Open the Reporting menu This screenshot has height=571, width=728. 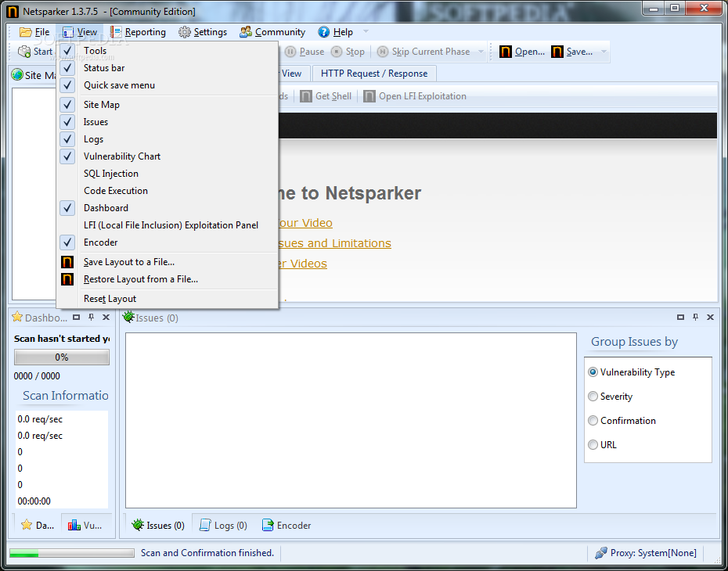point(138,32)
